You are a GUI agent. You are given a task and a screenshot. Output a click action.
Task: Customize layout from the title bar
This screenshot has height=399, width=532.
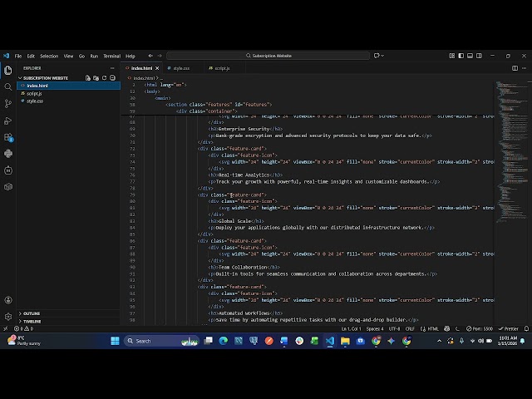452,56
